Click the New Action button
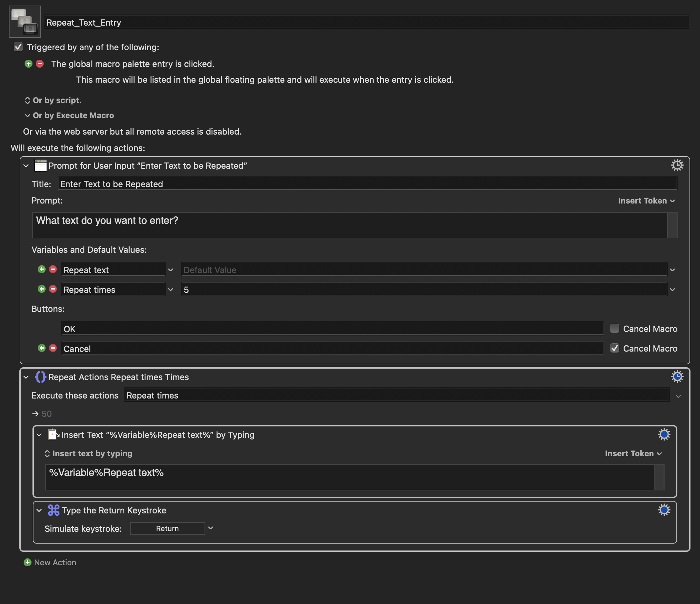The image size is (700, 604). pos(50,562)
